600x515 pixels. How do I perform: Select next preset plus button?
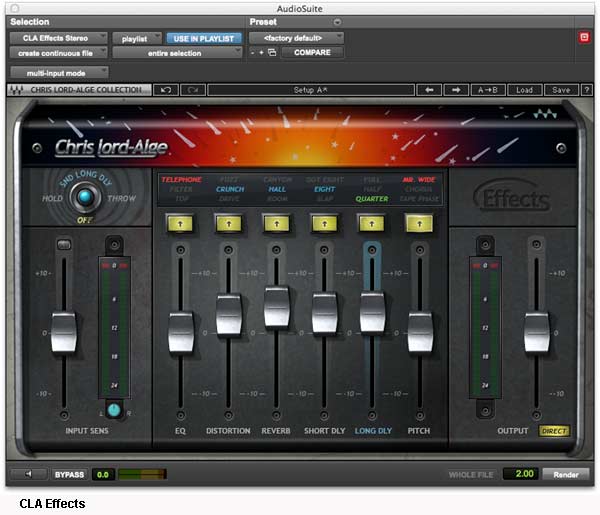261,52
